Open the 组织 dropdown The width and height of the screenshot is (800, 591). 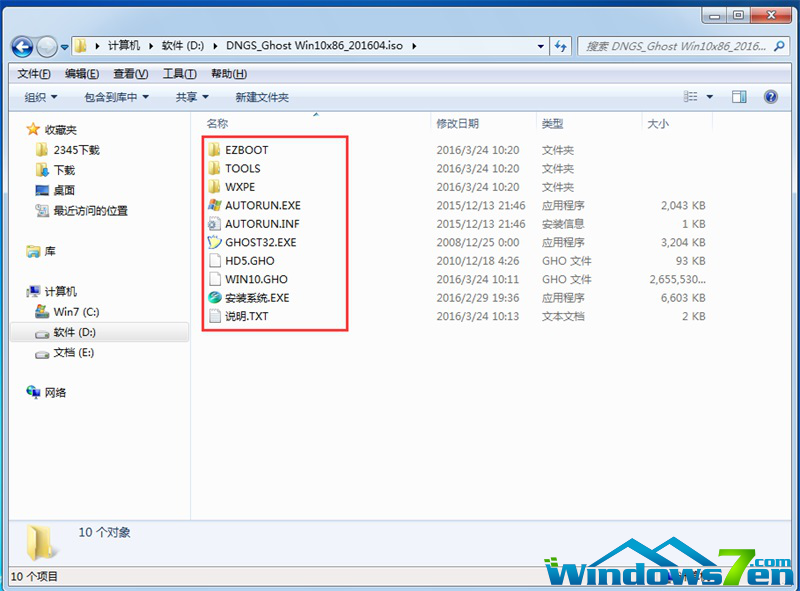(x=41, y=97)
